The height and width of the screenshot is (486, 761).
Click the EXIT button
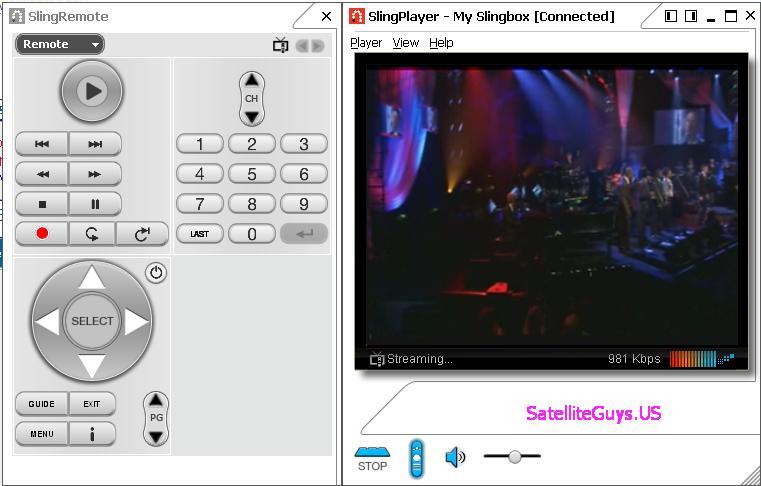tap(92, 404)
